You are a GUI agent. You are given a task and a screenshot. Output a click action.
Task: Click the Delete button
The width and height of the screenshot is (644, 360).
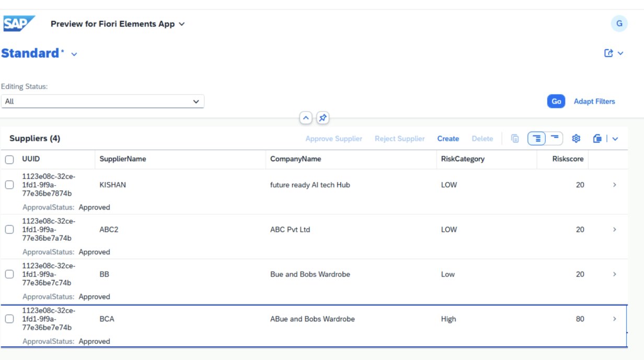tap(482, 139)
